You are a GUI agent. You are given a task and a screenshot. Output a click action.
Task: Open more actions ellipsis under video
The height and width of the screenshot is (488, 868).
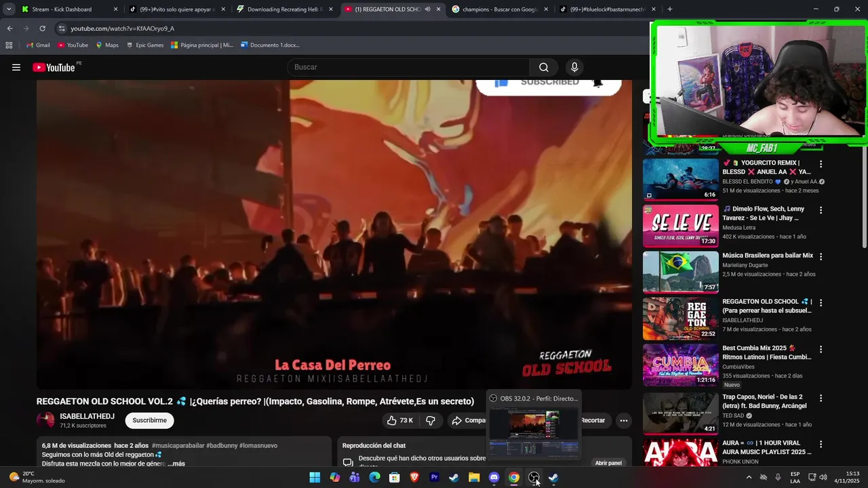(x=624, y=420)
